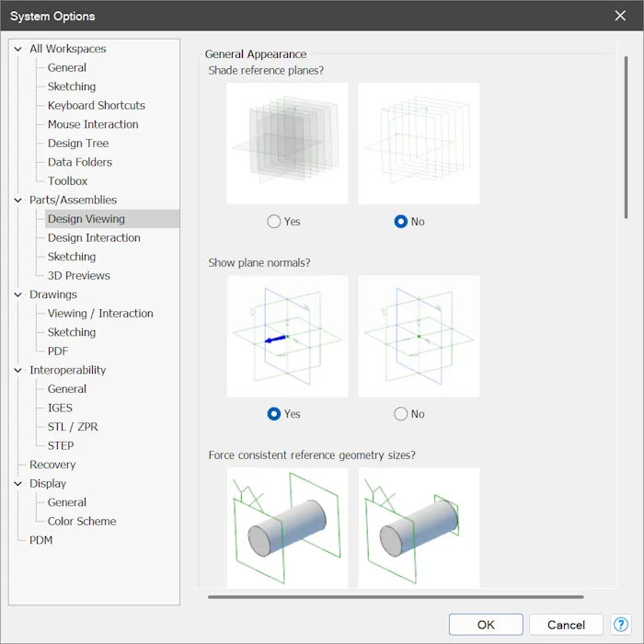This screenshot has height=644, width=644.
Task: Click the Drawings label
Action: click(53, 294)
